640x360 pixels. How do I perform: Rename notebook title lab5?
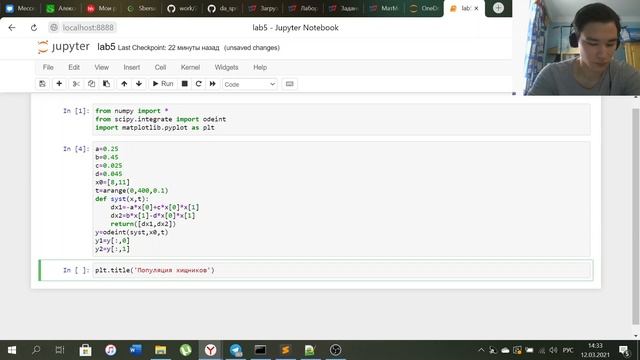coord(106,47)
